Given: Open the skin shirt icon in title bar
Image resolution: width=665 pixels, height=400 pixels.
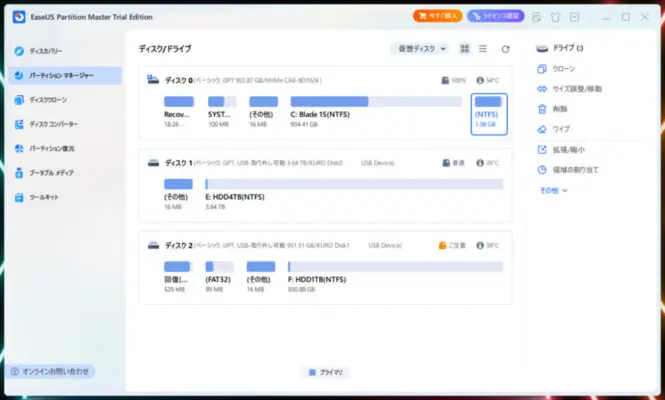Looking at the screenshot, I should coord(556,17).
